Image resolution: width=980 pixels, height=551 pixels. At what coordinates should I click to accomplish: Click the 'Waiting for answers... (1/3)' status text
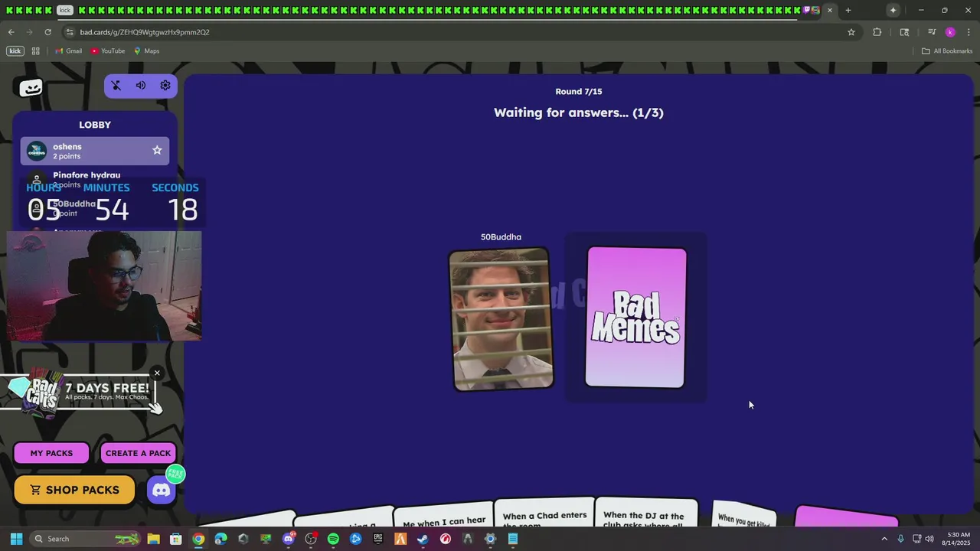tap(579, 112)
